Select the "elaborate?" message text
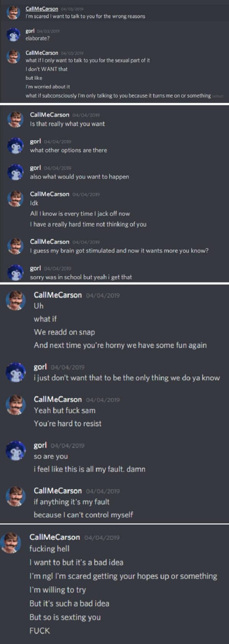This screenshot has width=229, height=644. pos(37,38)
